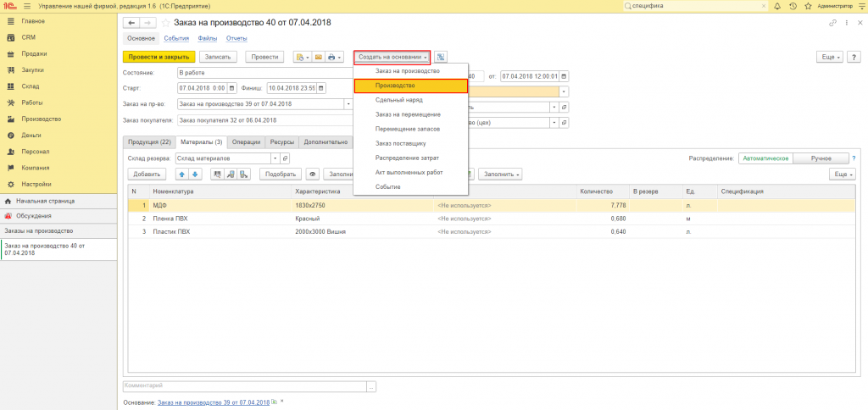Select Сдельный наряд in the menu
This screenshot has height=410, width=868.
pos(411,100)
